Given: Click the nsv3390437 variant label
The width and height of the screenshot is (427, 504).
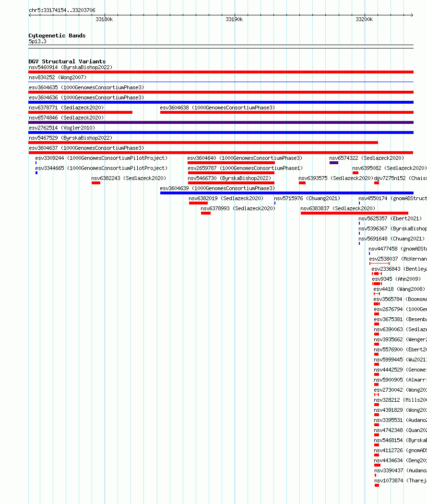Looking at the screenshot, I should click(x=401, y=470).
